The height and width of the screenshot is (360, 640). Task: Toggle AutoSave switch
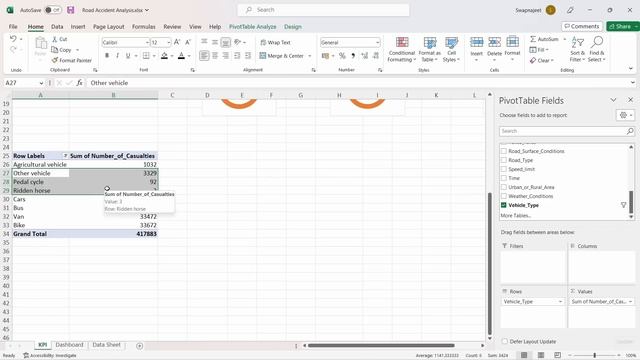53,10
